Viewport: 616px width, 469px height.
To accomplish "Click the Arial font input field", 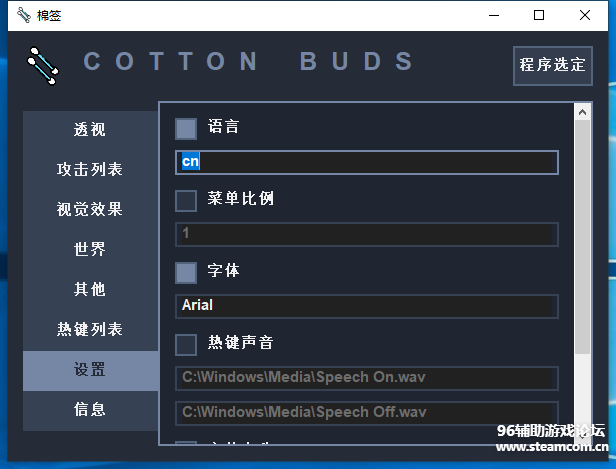I will click(x=366, y=306).
